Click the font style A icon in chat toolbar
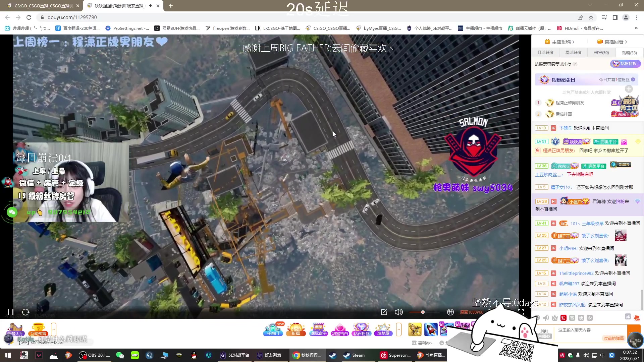Image resolution: width=644 pixels, height=362 pixels. coord(555,318)
